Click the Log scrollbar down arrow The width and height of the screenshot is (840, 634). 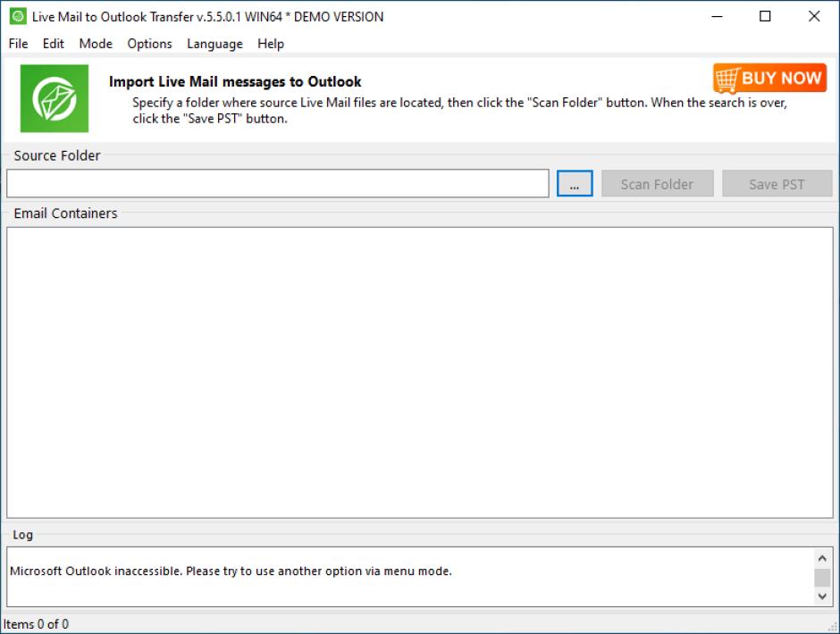tap(822, 596)
